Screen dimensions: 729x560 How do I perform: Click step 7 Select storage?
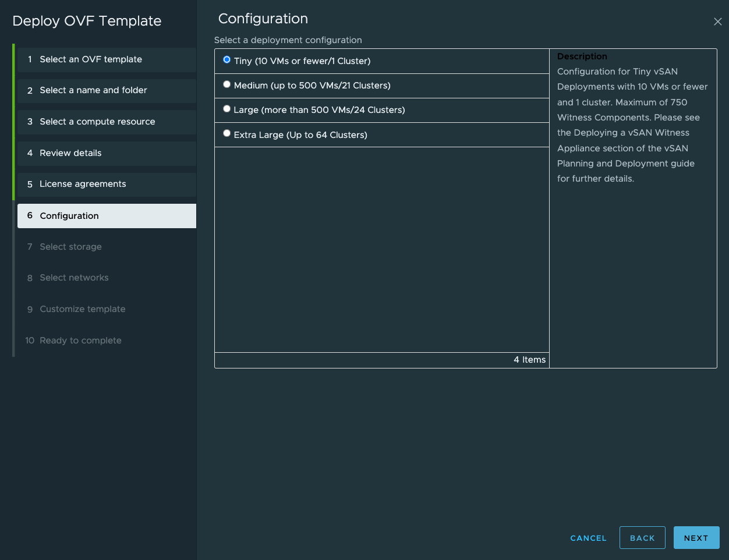click(70, 247)
